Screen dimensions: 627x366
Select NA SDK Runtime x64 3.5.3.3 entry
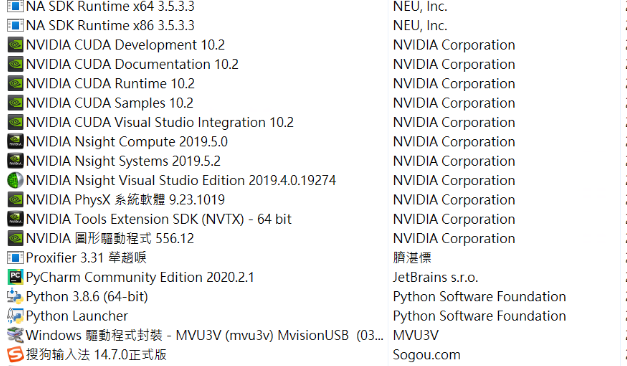[x=110, y=6]
